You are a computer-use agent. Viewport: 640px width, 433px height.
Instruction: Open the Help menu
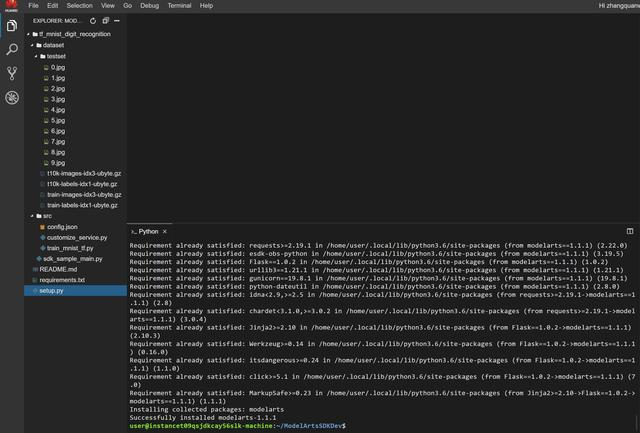(206, 6)
